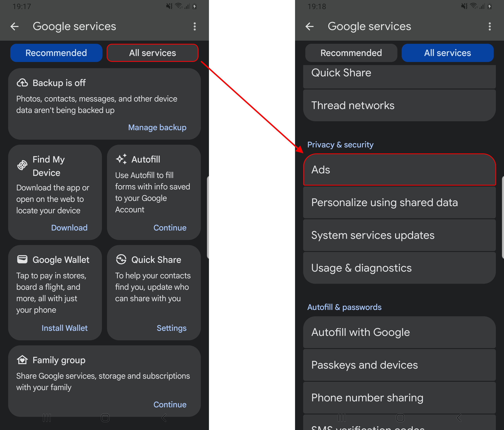Image resolution: width=504 pixels, height=430 pixels.
Task: Tap Download in the Find My Device card
Action: click(x=69, y=228)
